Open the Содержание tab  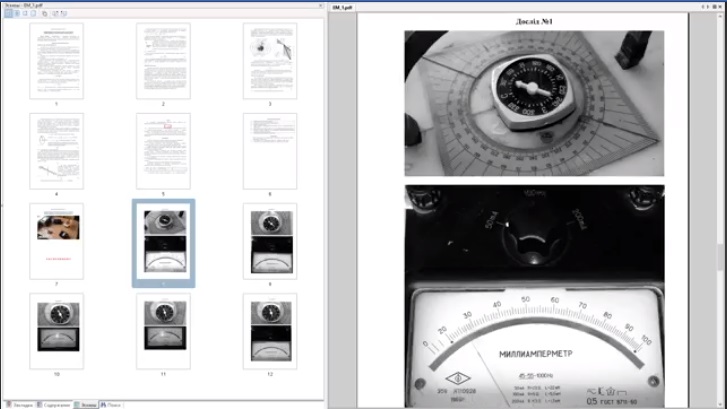click(x=56, y=404)
